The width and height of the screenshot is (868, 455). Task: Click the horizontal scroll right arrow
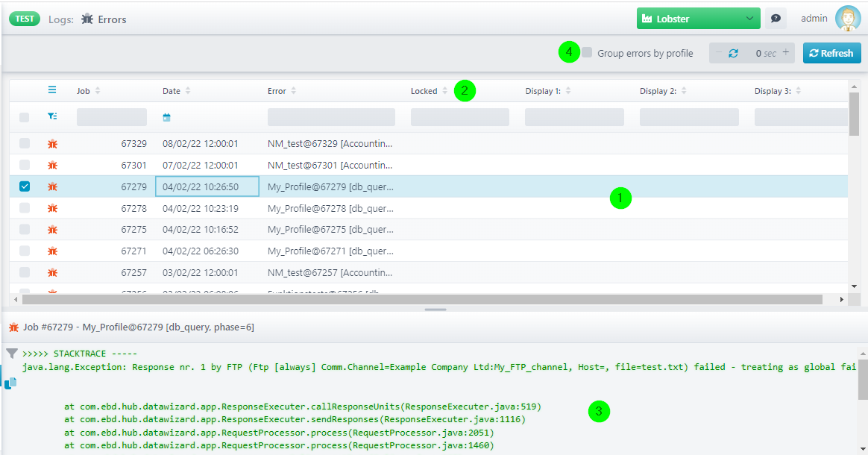coord(841,299)
